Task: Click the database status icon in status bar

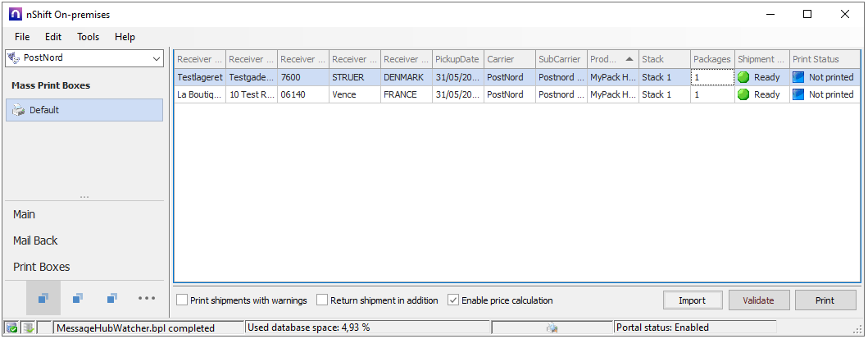Action: [12, 328]
